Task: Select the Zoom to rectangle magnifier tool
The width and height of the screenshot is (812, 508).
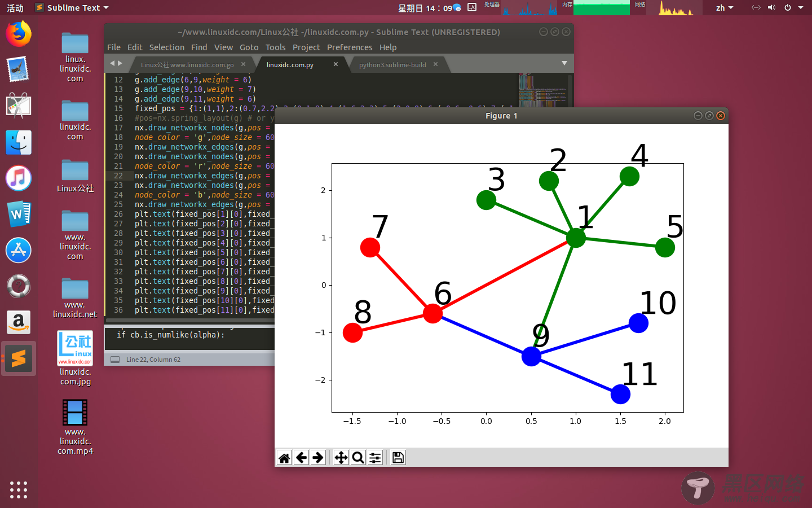Action: [x=358, y=458]
